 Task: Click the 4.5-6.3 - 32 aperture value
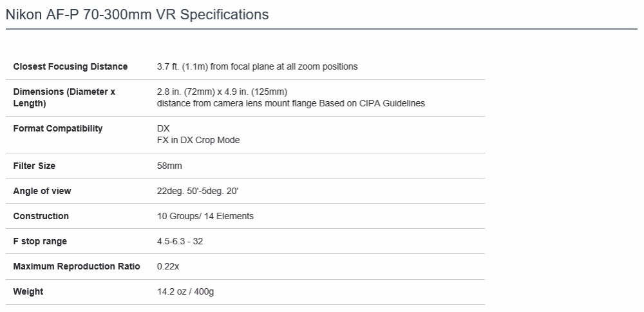click(180, 241)
